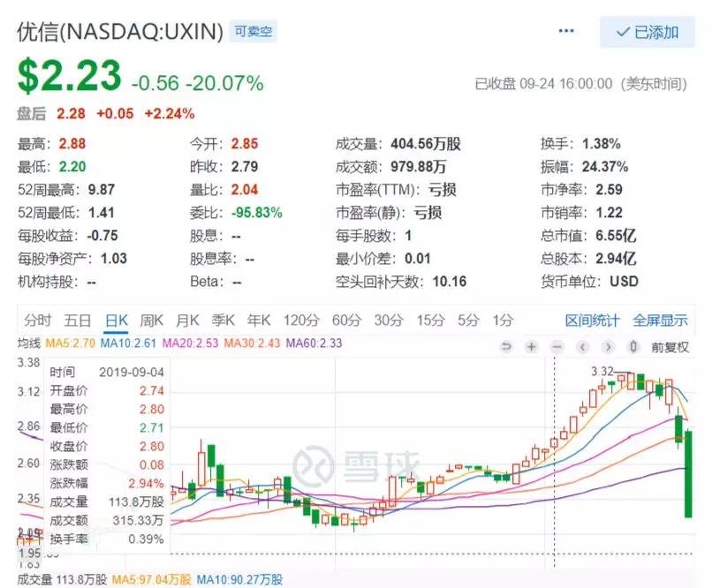Image resolution: width=712 pixels, height=588 pixels.
Task: Zoom out the chart with minus icon
Action: [557, 347]
